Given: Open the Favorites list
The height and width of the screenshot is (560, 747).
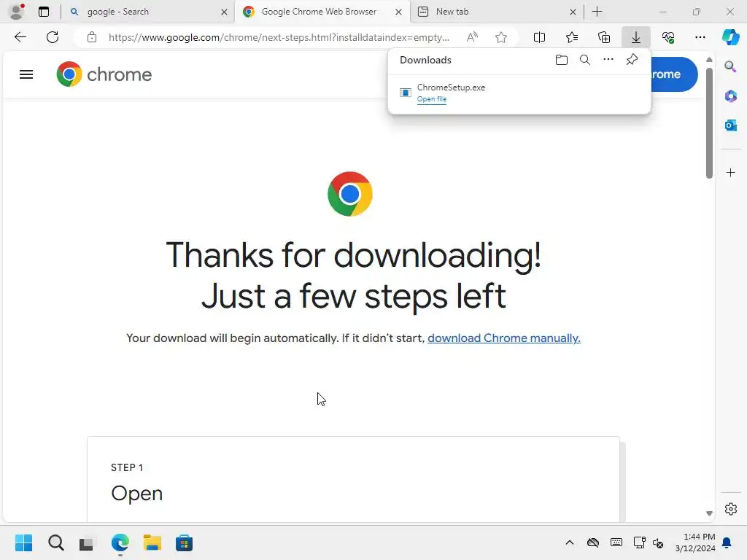Looking at the screenshot, I should (x=572, y=37).
